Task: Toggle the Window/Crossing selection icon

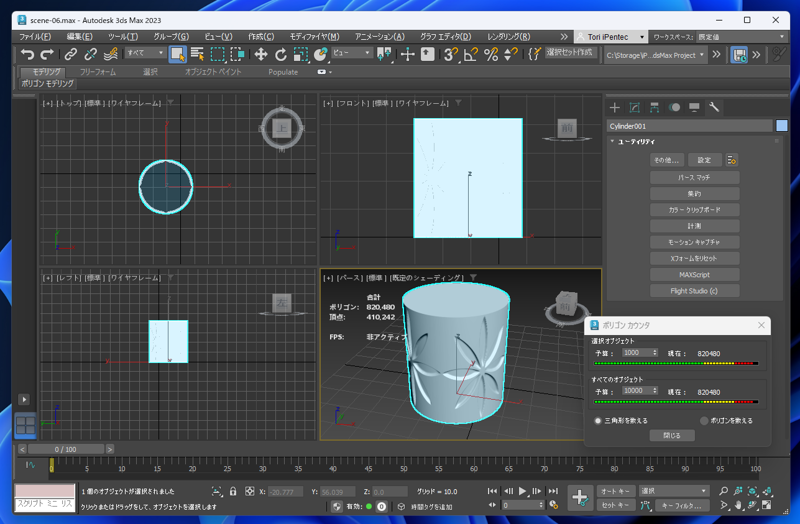Action: click(237, 54)
